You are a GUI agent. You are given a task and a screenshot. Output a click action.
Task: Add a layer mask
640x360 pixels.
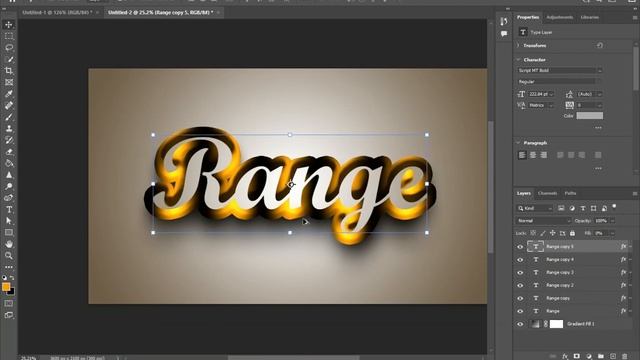[577, 356]
